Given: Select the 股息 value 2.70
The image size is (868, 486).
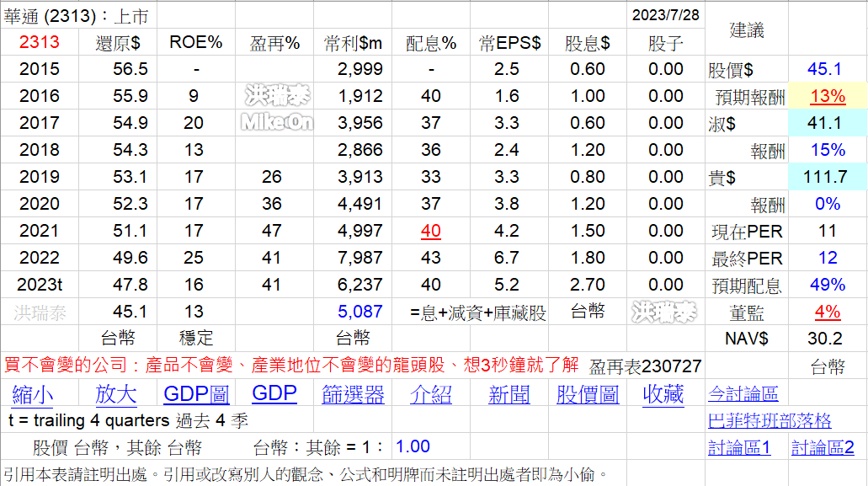Looking at the screenshot, I should click(588, 285).
